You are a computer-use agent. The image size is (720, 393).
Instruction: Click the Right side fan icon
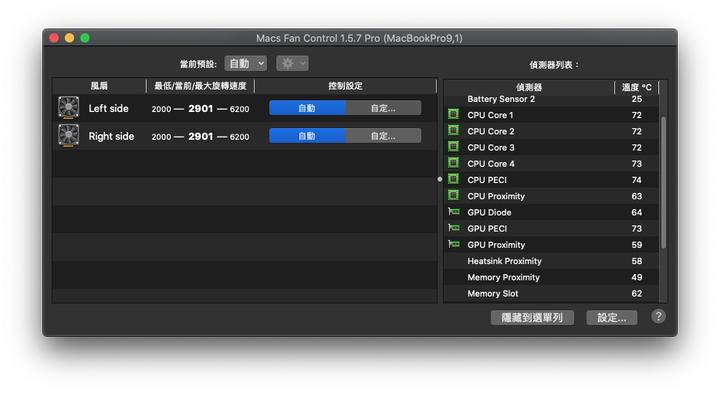(68, 136)
